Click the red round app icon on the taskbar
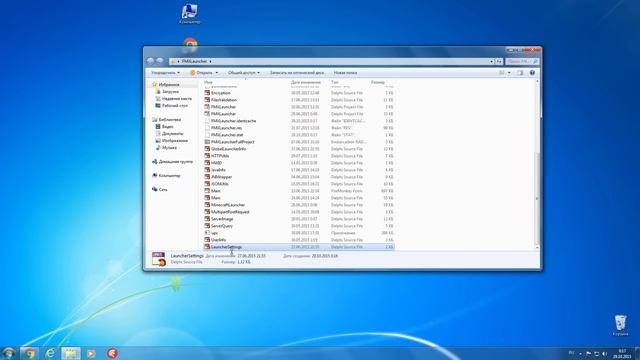Screen dimensions: 640x360 coord(112,353)
